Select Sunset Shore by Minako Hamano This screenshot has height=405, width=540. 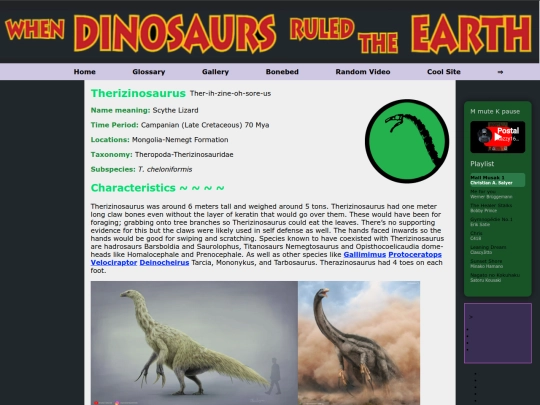tap(498, 263)
